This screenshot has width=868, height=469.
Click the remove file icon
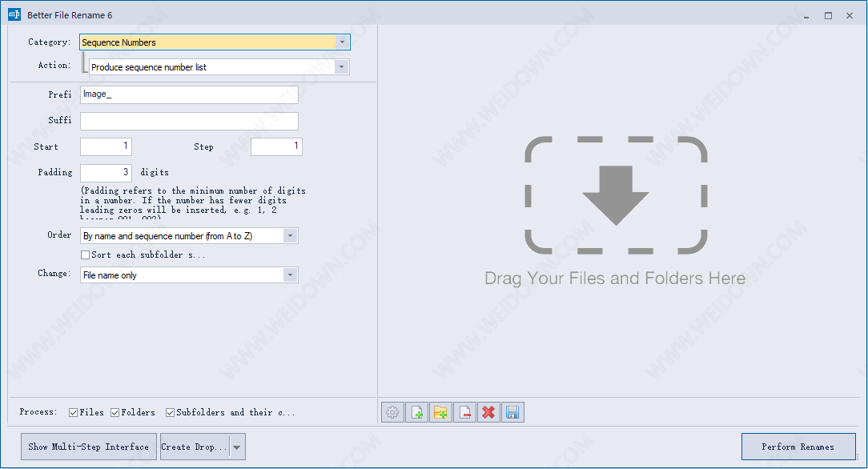pos(464,412)
